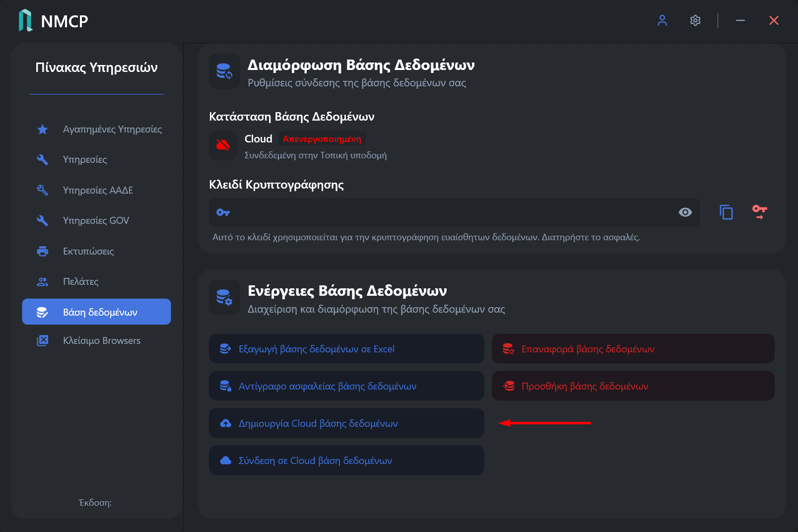Screen dimensions: 798x532
Task: Show encryption key with eye icon
Action: (685, 212)
